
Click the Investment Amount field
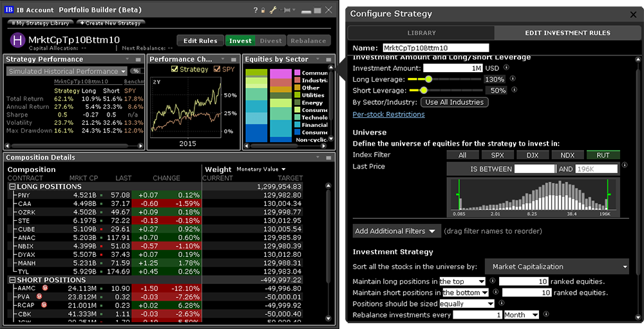[x=453, y=68]
